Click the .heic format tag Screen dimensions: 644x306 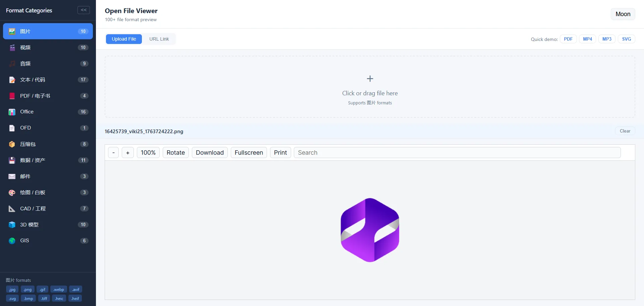(59, 298)
